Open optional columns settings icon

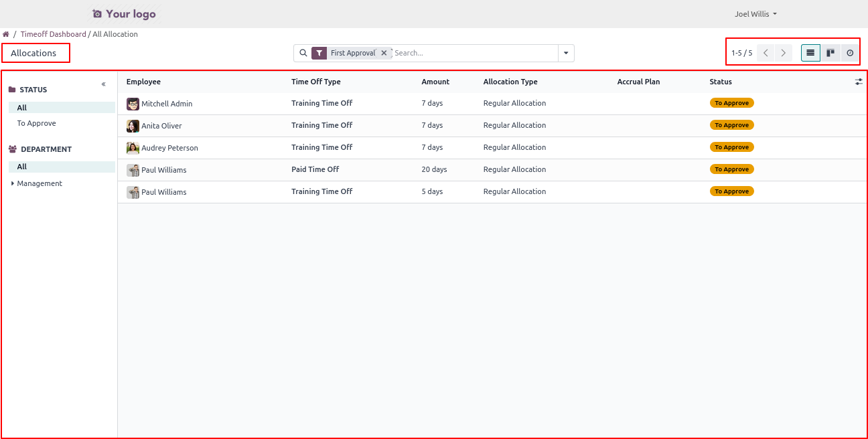coord(859,82)
